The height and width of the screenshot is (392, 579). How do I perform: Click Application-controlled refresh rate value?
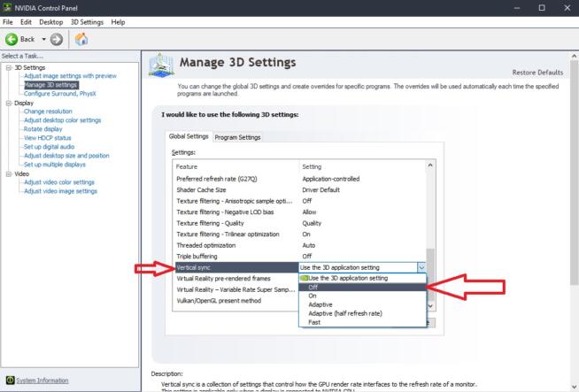tap(330, 179)
